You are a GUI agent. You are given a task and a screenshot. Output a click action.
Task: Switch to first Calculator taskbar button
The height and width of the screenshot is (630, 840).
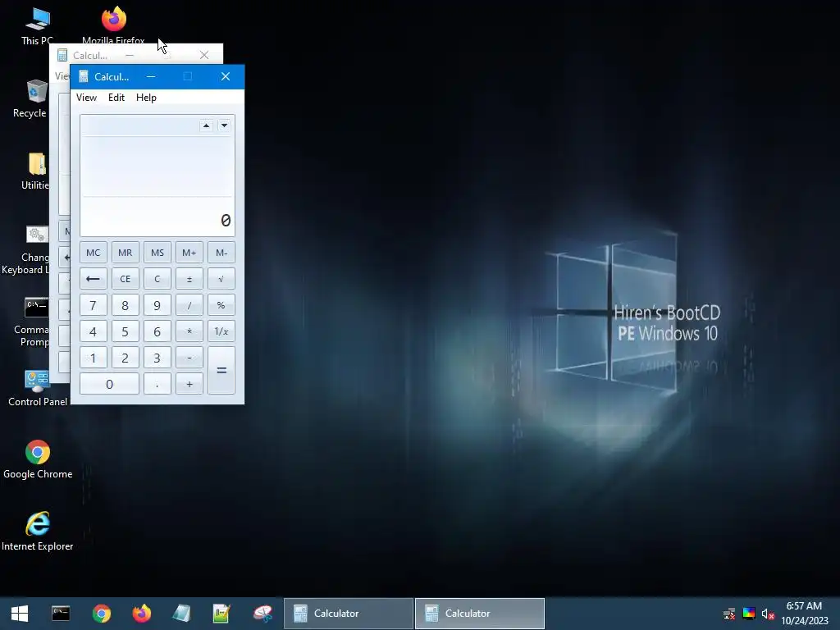click(348, 614)
